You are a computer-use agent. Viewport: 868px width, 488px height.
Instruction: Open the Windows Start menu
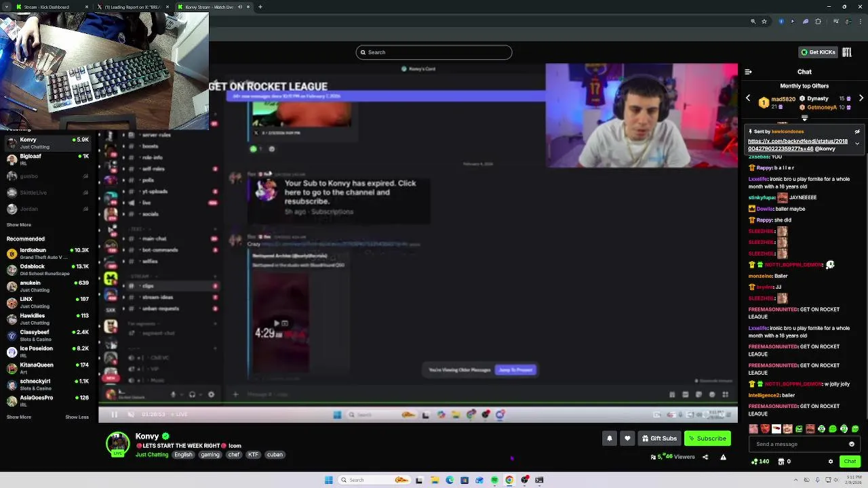pyautogui.click(x=329, y=480)
